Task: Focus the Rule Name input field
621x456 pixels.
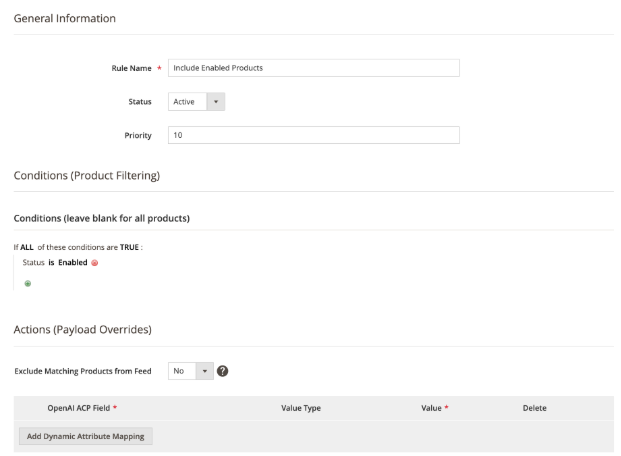Action: (314, 68)
